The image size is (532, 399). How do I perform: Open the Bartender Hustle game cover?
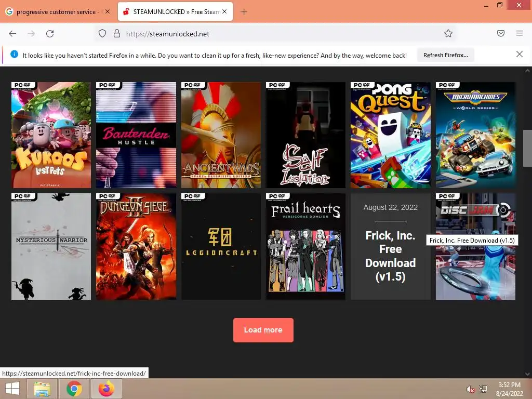coord(136,135)
